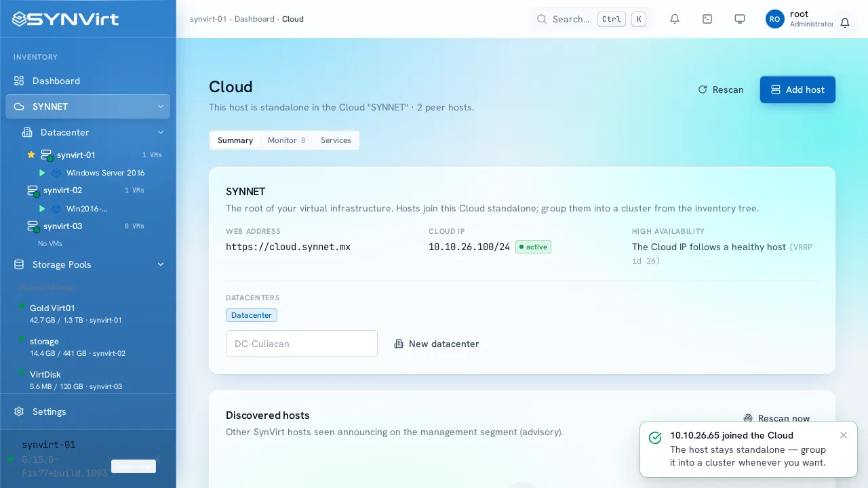This screenshot has width=868, height=488.
Task: Focus the Search field in the top bar
Action: [x=591, y=19]
